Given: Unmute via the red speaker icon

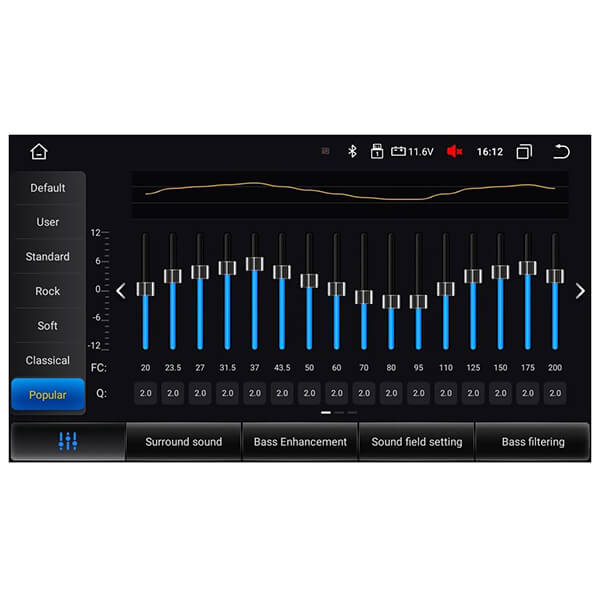Looking at the screenshot, I should click(454, 152).
